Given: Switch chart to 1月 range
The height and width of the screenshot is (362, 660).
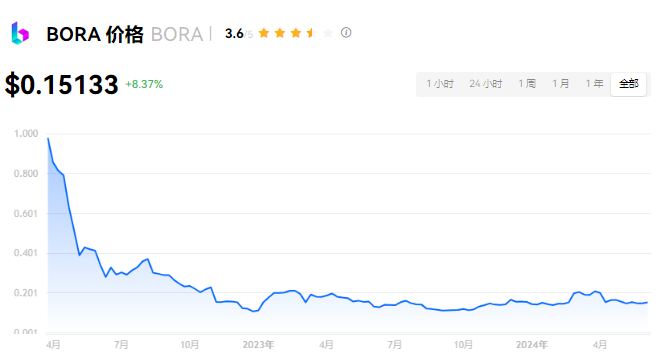Looking at the screenshot, I should [561, 84].
